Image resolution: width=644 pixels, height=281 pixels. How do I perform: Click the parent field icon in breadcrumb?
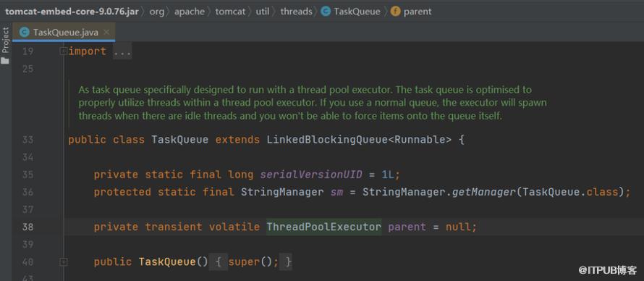click(x=395, y=12)
